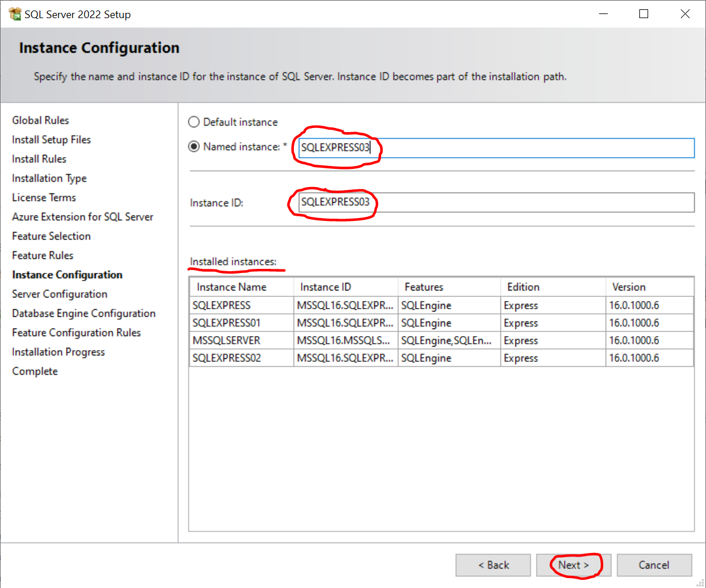The width and height of the screenshot is (706, 588).
Task: Click the Instance Name column header
Action: pyautogui.click(x=241, y=287)
